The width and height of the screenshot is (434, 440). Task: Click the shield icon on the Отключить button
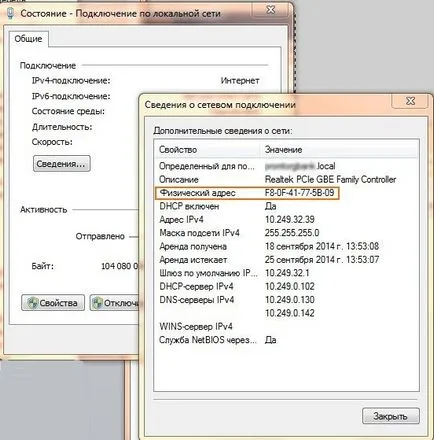[98, 303]
